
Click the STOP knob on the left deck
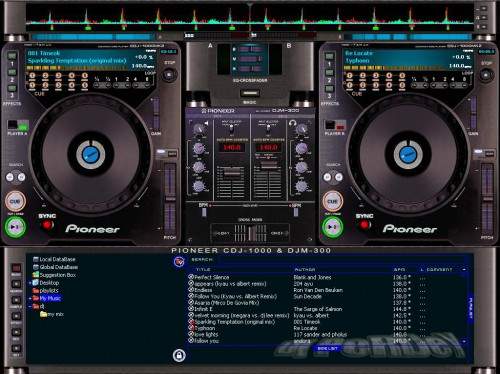[x=169, y=74]
